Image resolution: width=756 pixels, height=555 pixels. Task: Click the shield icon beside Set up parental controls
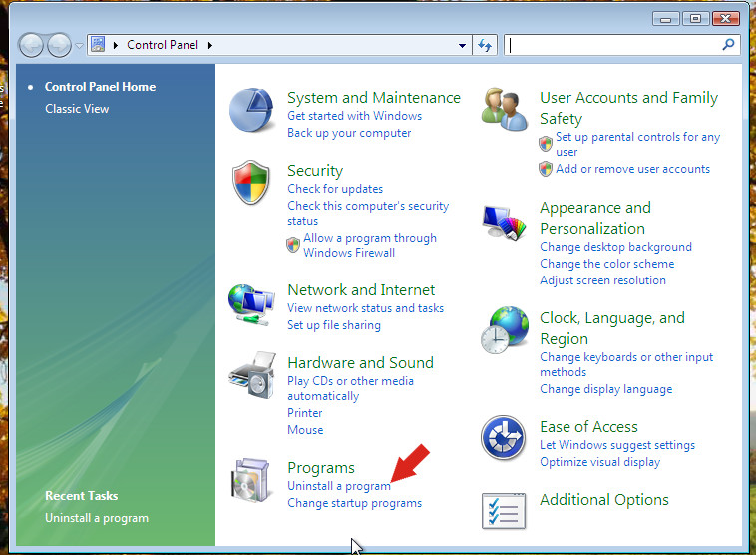[x=546, y=144]
